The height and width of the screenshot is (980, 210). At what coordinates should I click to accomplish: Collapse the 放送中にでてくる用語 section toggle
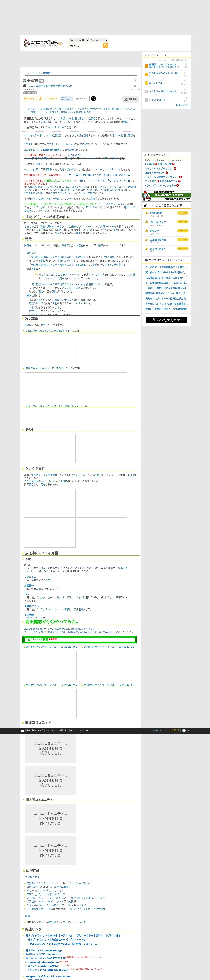point(23,553)
